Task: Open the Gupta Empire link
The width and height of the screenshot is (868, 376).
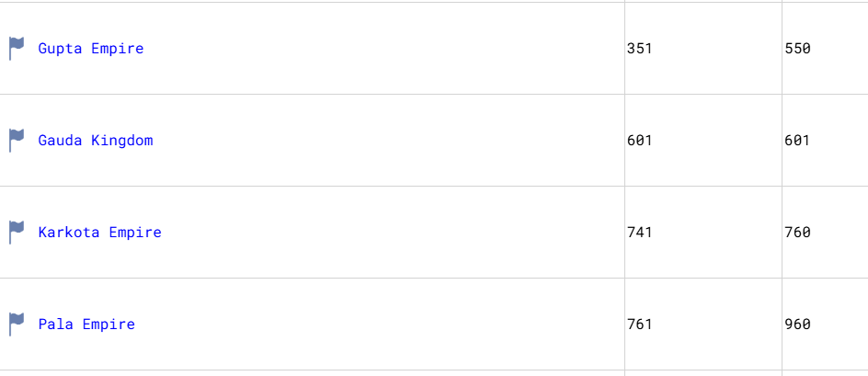Action: tap(90, 49)
